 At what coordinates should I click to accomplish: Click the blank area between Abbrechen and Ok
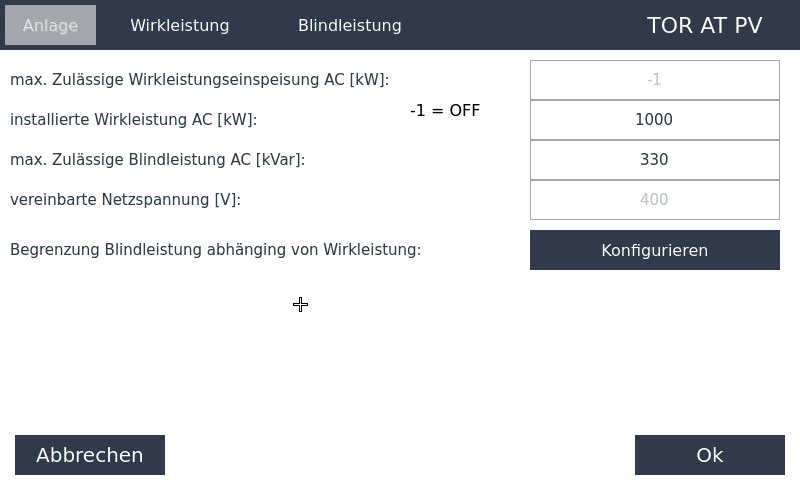[400, 455]
